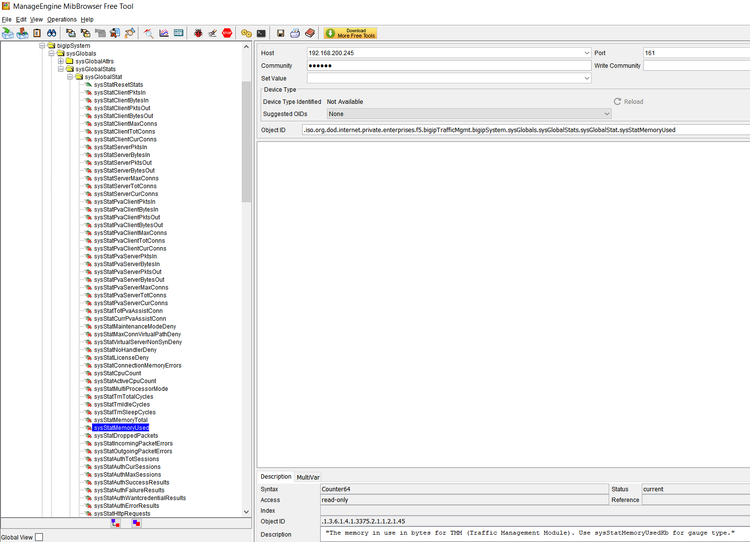This screenshot has width=750, height=542.
Task: Click the tree scrollbar down arrow
Action: [x=246, y=512]
